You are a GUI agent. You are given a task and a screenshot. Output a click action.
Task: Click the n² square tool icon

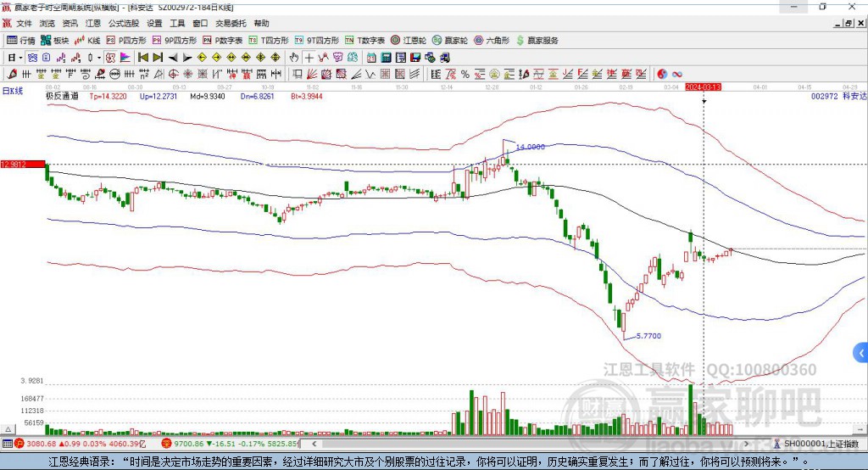[144, 75]
